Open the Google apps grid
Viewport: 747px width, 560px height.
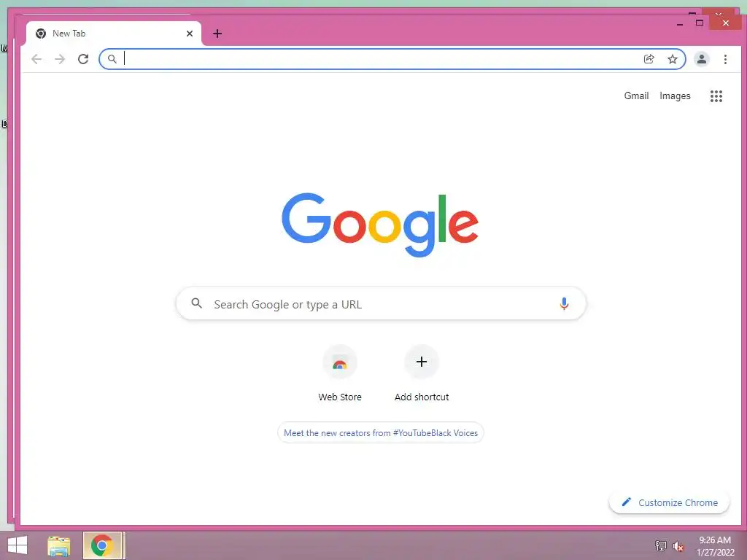pos(716,96)
